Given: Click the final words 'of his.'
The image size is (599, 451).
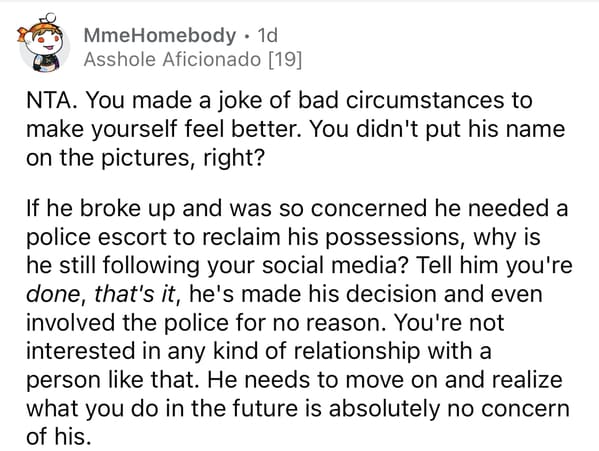Looking at the screenshot, I should pos(59,436).
